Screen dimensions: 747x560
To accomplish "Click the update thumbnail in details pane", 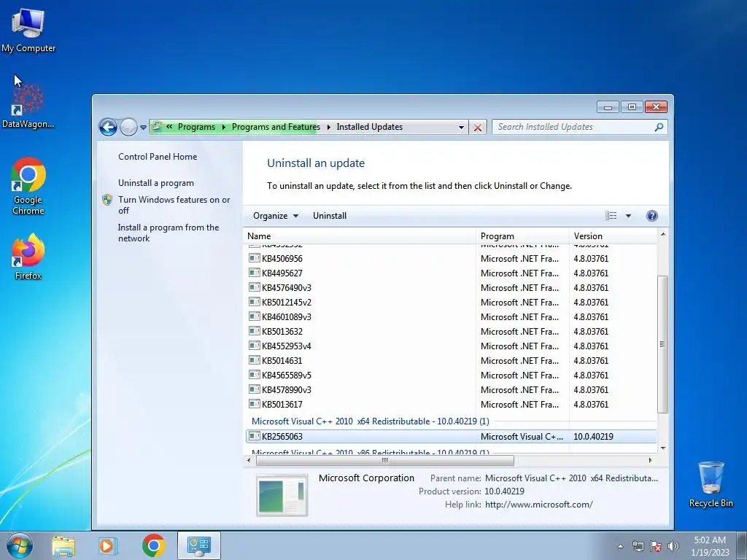I will coord(282,495).
